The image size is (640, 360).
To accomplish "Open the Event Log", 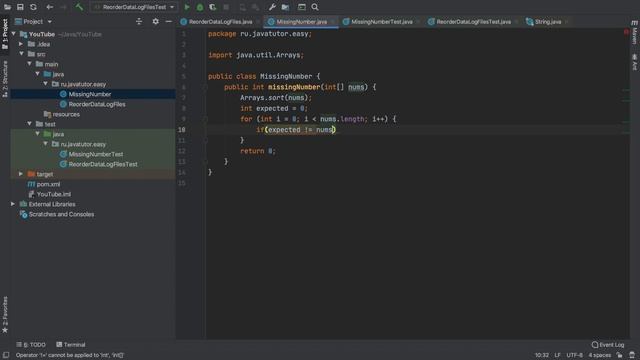I will 608,344.
